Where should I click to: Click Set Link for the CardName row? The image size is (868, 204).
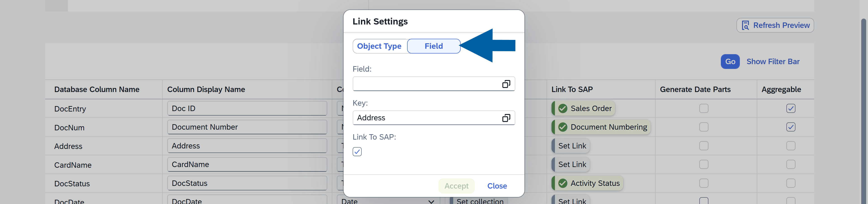pyautogui.click(x=572, y=165)
